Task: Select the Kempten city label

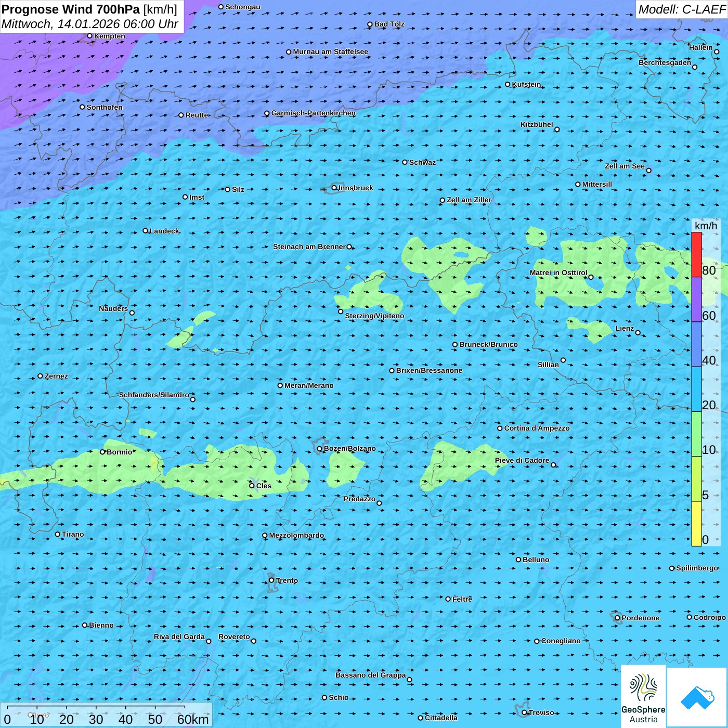Action: pyautogui.click(x=110, y=36)
